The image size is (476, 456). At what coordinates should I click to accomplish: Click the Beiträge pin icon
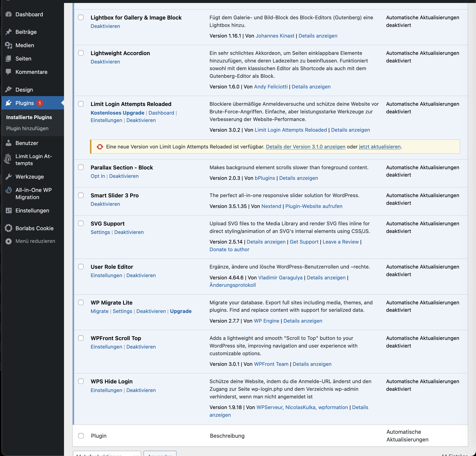coord(9,32)
